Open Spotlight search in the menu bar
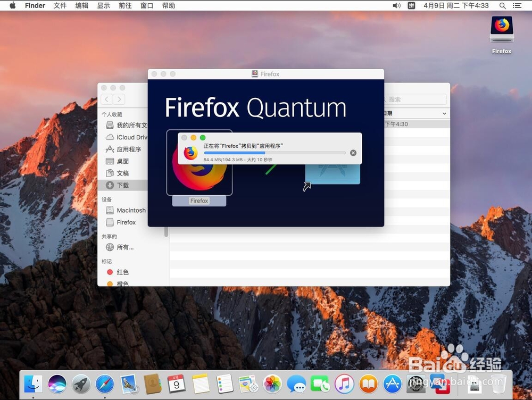532x400 pixels. coord(503,5)
